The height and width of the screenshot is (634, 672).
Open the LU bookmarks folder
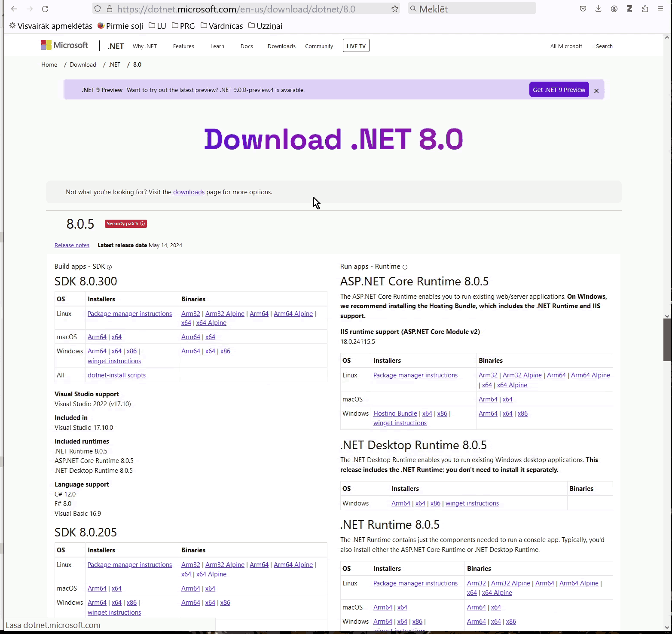coord(157,26)
